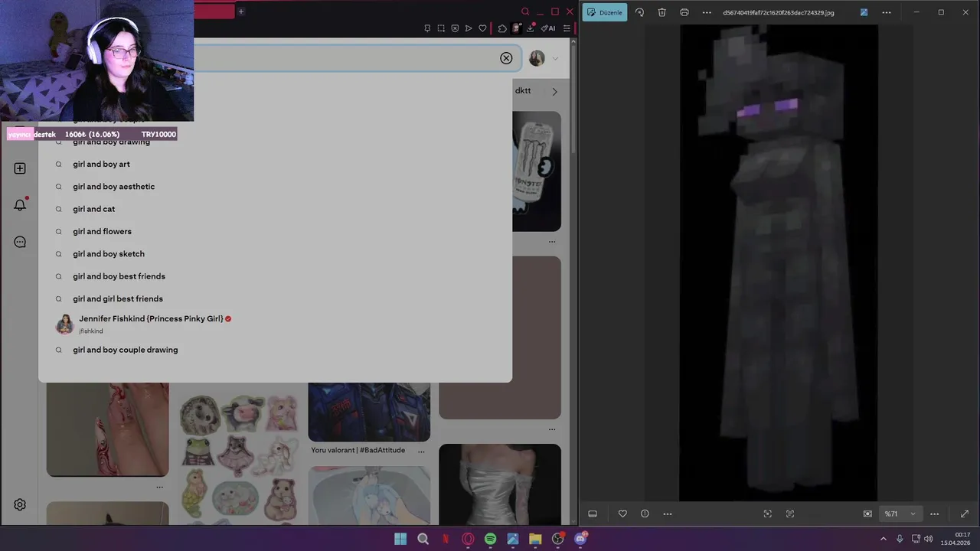The width and height of the screenshot is (980, 551).
Task: Clear the Pinterest search box with X
Action: pos(506,58)
